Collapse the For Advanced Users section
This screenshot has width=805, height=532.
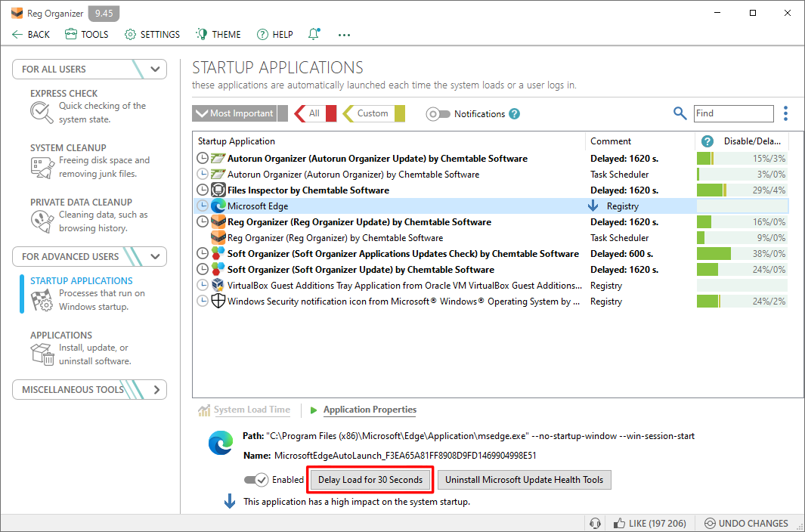pyautogui.click(x=154, y=256)
